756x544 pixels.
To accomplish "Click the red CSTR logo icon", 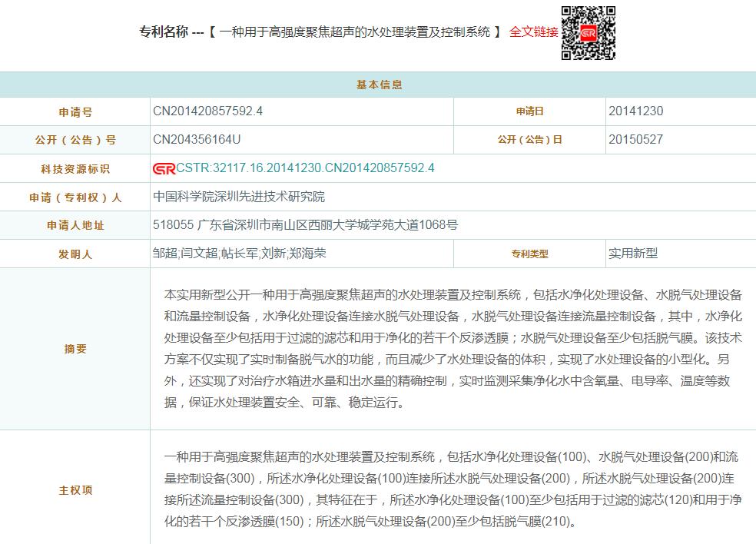I will tap(164, 169).
